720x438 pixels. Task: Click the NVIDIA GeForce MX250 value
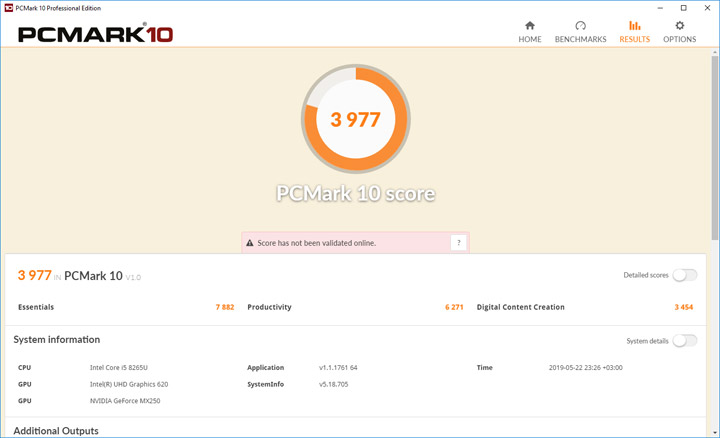(125, 401)
